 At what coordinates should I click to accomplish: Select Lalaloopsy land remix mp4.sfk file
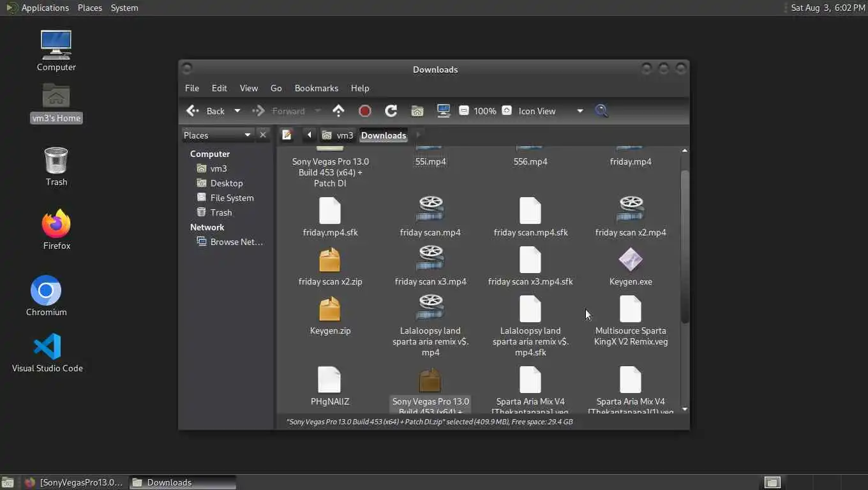point(530,309)
